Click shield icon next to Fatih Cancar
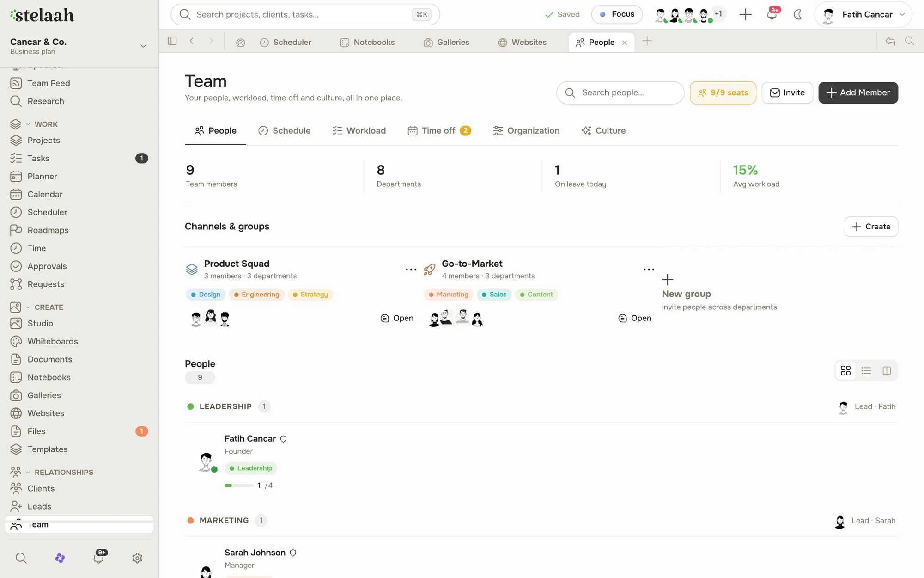924x578 pixels. click(283, 439)
